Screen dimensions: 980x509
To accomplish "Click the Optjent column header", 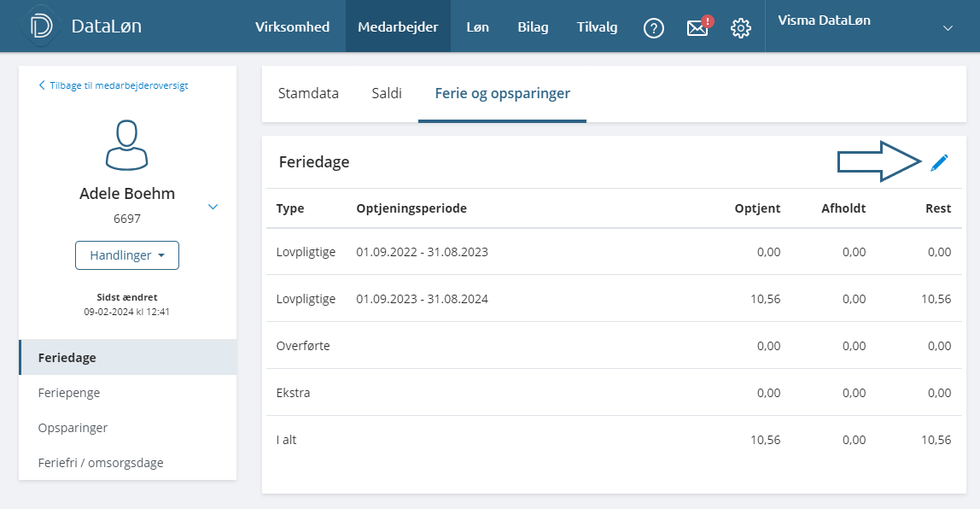I will [x=757, y=209].
